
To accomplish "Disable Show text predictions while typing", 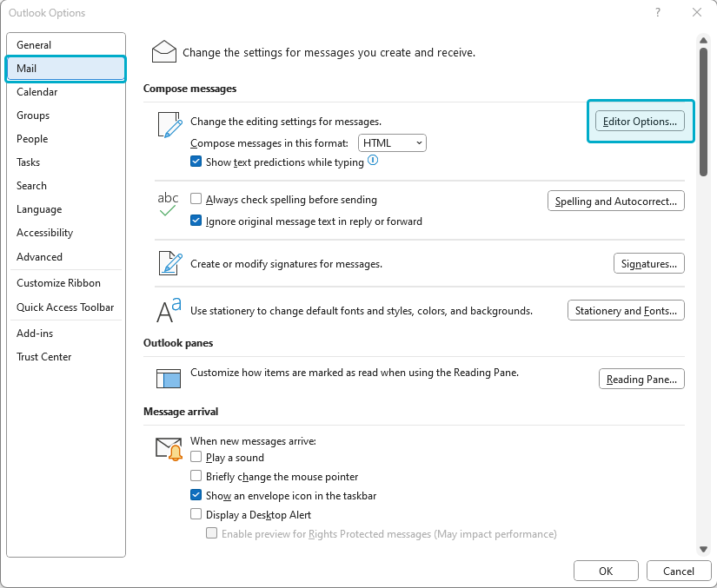I will [x=196, y=162].
